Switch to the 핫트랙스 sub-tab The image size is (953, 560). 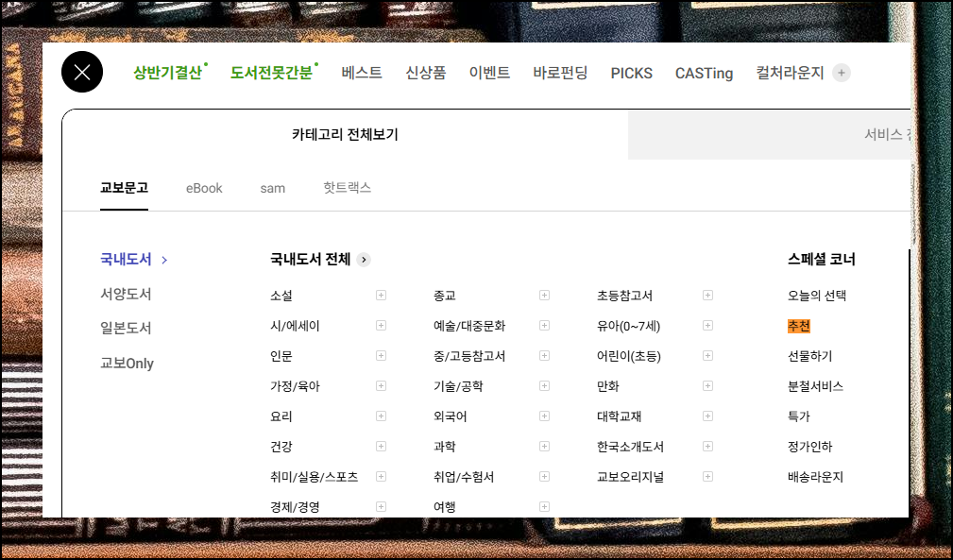tap(347, 188)
